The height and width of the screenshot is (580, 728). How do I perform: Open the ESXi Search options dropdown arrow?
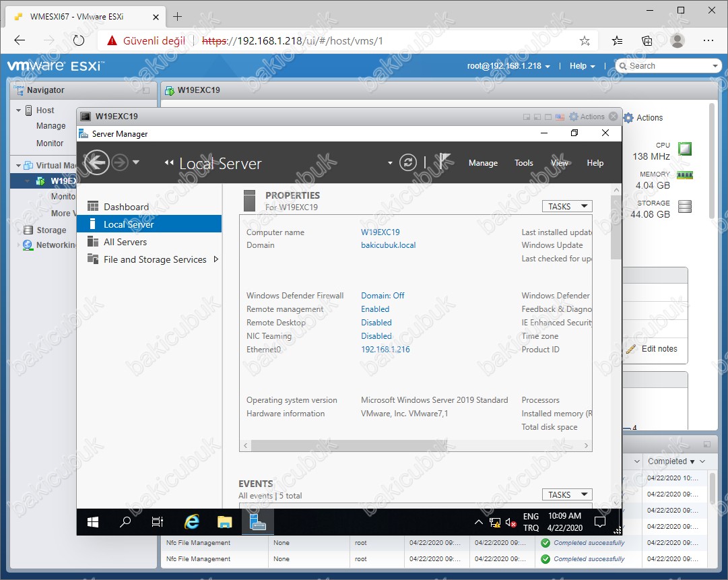[x=715, y=66]
